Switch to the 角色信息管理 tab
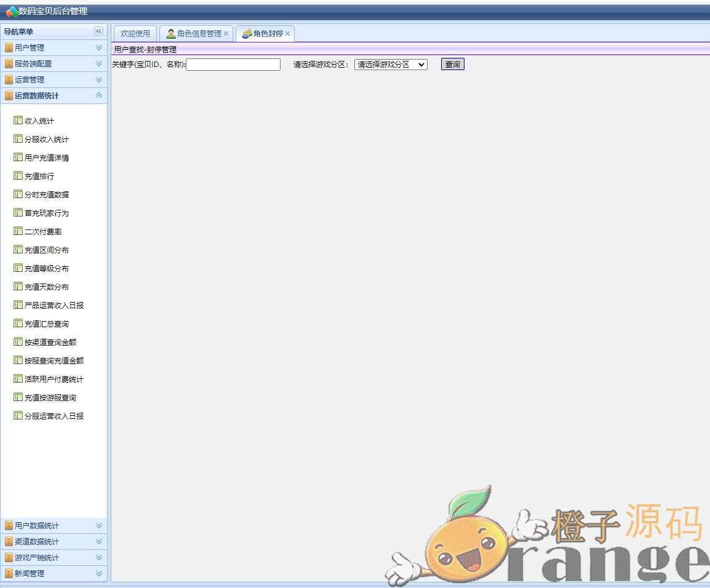The height and width of the screenshot is (588, 710). 199,34
